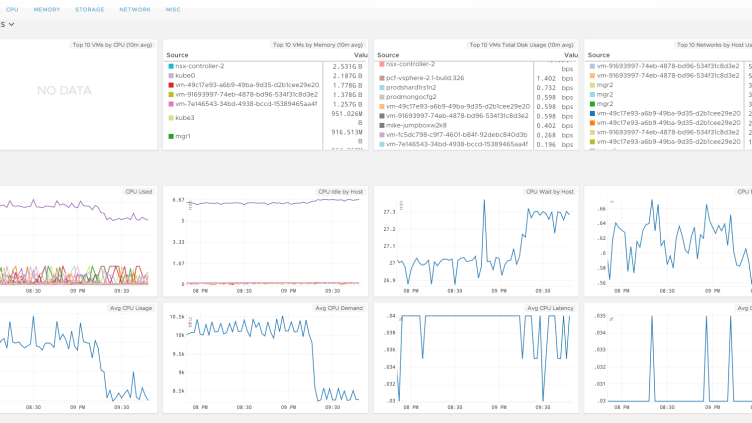Image resolution: width=752 pixels, height=423 pixels.
Task: Switch to the MEMORY tab
Action: coord(46,8)
